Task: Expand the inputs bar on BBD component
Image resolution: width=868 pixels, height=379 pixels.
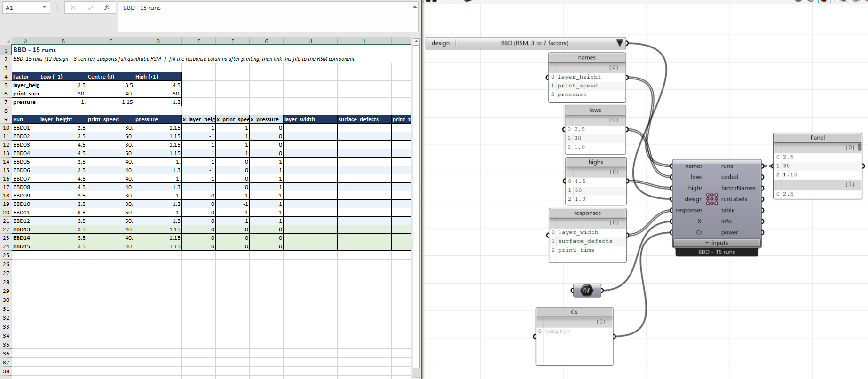Action: point(717,243)
